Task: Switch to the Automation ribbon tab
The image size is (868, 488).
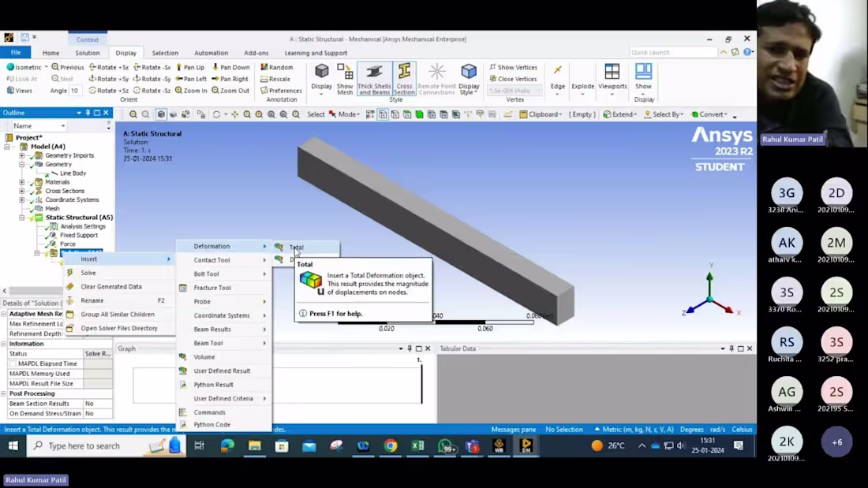Action: tap(211, 53)
